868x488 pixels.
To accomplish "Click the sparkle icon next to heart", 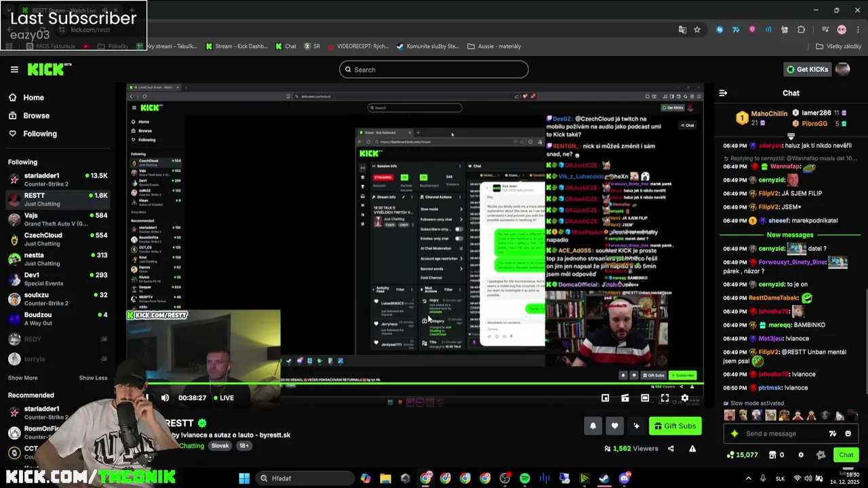I will click(636, 426).
